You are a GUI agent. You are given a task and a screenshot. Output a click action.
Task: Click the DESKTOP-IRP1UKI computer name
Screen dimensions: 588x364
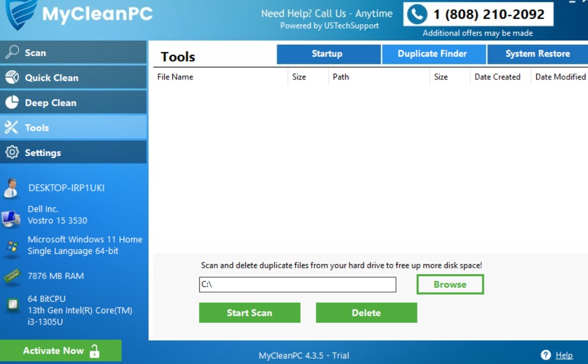point(66,188)
